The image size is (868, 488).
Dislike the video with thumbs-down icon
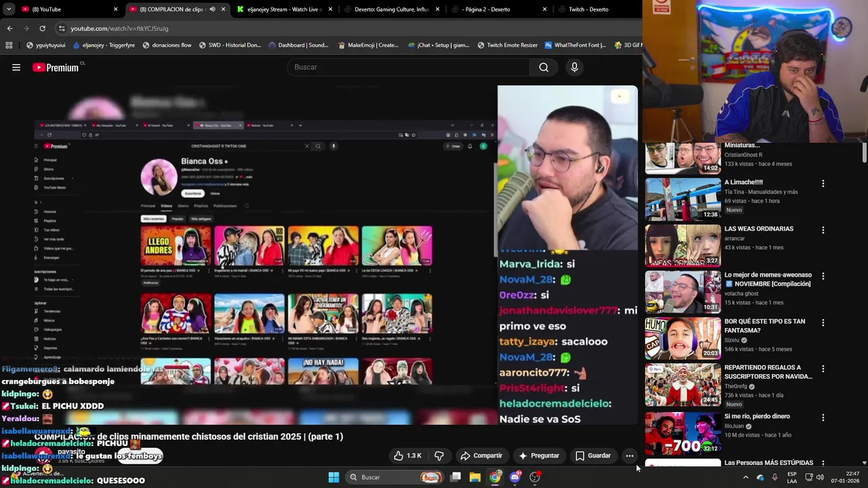[x=439, y=455]
